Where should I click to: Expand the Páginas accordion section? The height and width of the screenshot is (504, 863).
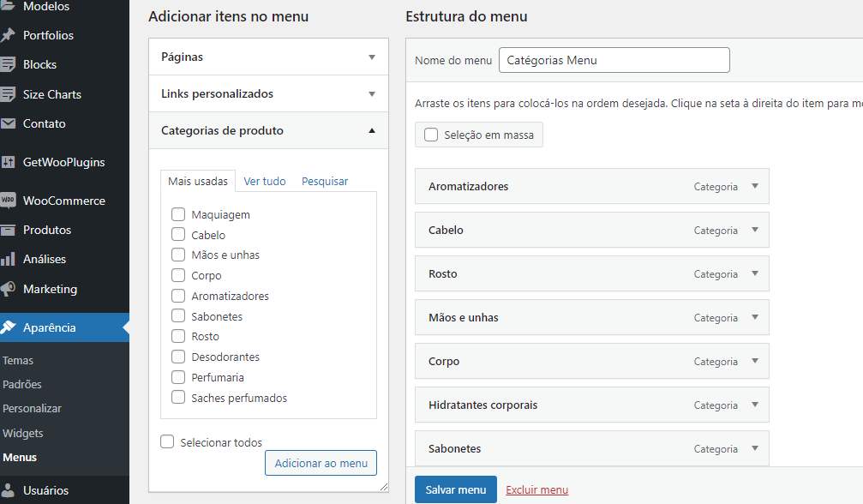pos(371,57)
